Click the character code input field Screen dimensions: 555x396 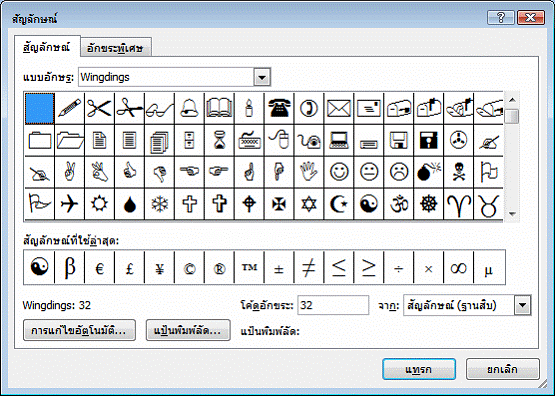[333, 305]
